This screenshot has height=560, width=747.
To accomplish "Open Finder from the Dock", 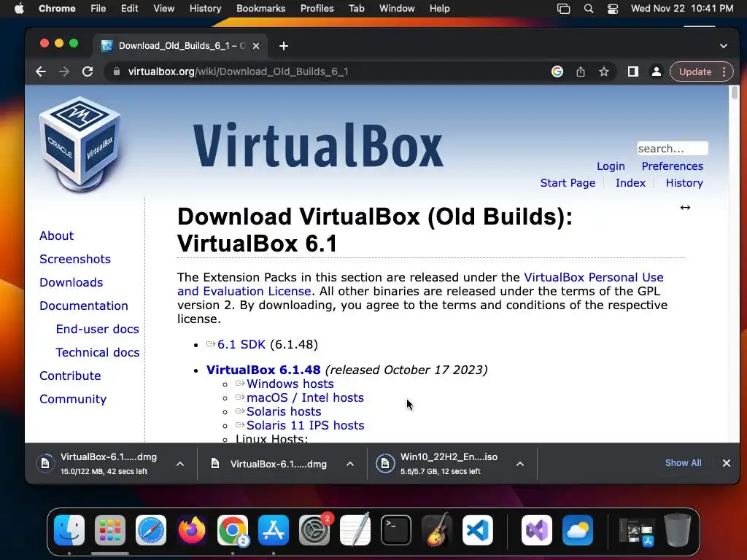I will pyautogui.click(x=69, y=530).
